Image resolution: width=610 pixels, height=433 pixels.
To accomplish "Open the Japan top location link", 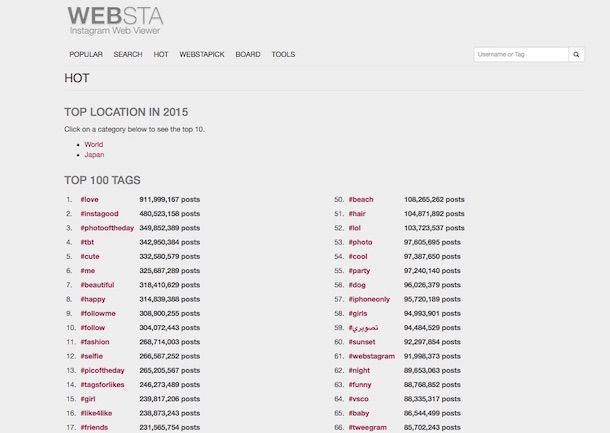I will pos(94,155).
